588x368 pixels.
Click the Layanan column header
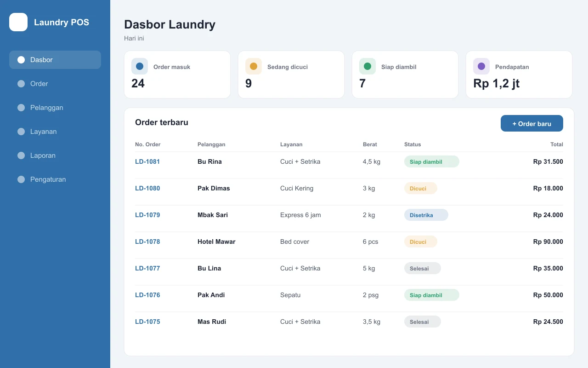coord(291,144)
